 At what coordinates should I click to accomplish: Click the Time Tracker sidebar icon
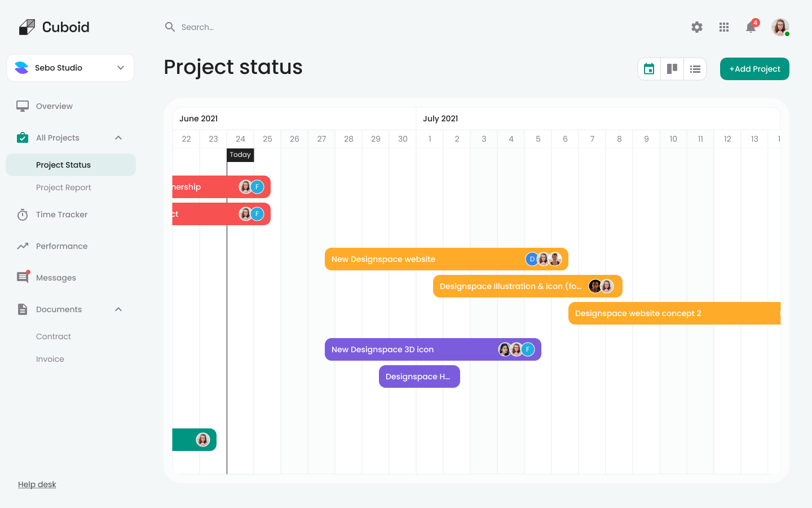22,214
